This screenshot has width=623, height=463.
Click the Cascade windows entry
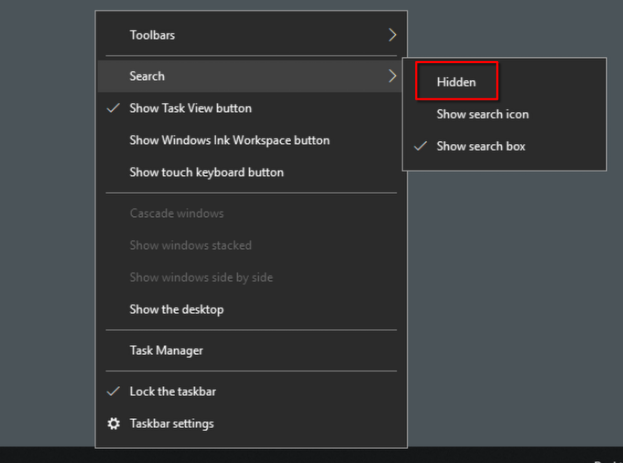click(251, 213)
